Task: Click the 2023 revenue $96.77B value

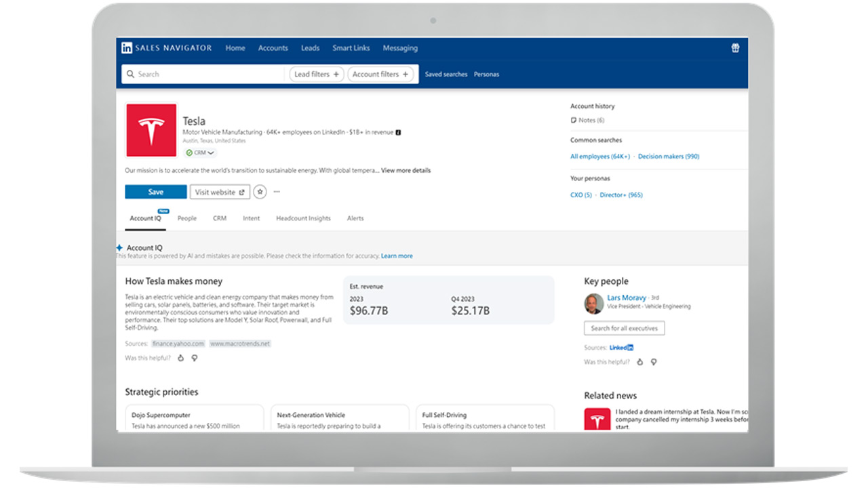Action: point(369,310)
